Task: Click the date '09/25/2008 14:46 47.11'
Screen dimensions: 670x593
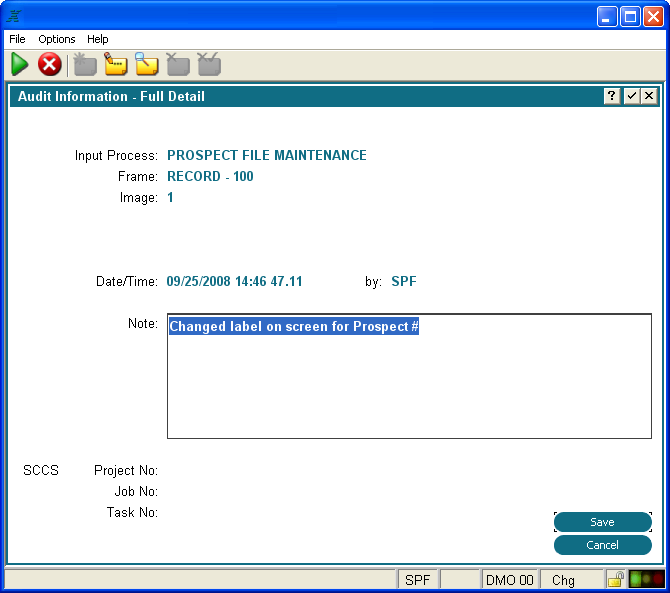Action: (x=234, y=281)
